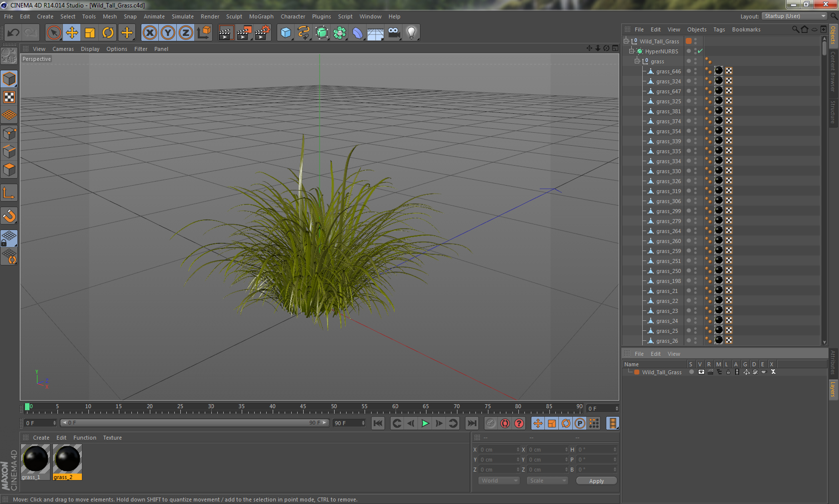Toggle HyperNURBS green enable checkmark
Viewport: 839px width, 504px height.
coord(700,51)
